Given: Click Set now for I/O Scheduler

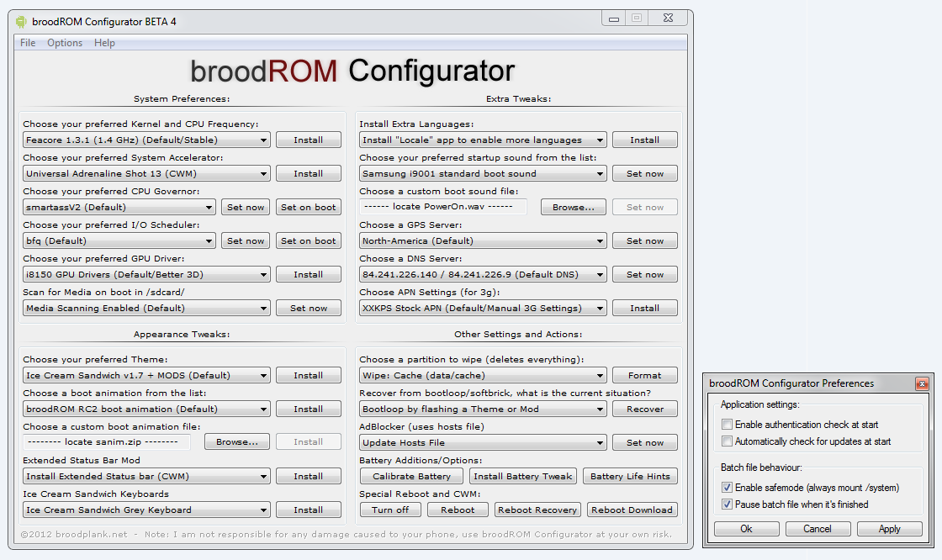Looking at the screenshot, I should (246, 241).
